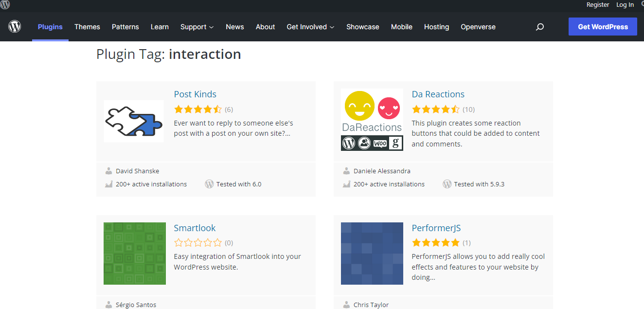
Task: Click the five-star rating of PerformerJS
Action: 435,243
